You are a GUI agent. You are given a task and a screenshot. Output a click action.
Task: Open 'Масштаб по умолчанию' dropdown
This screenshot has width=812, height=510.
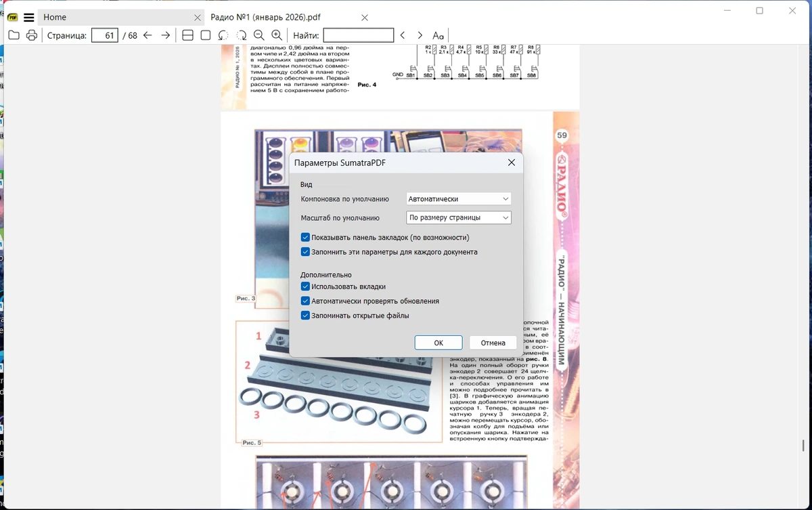pos(459,217)
